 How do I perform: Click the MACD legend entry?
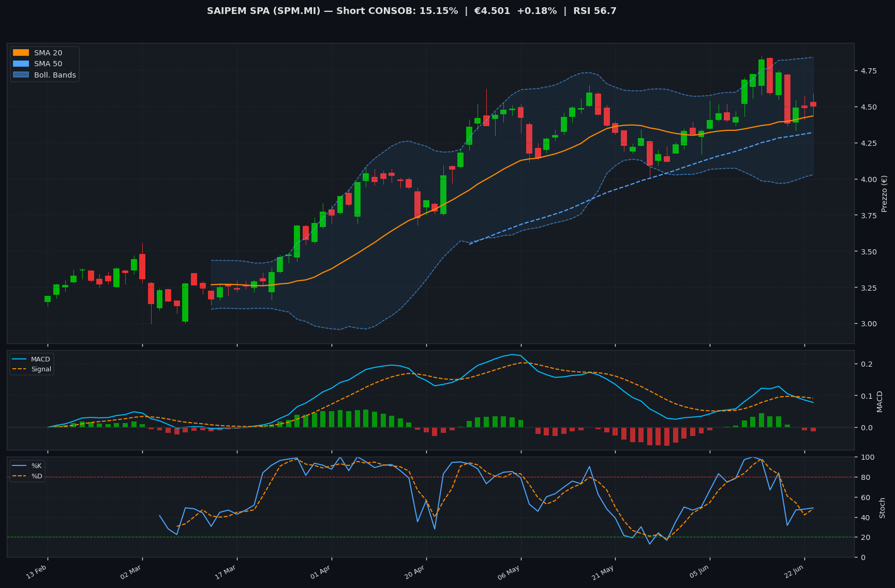pyautogui.click(x=32, y=359)
